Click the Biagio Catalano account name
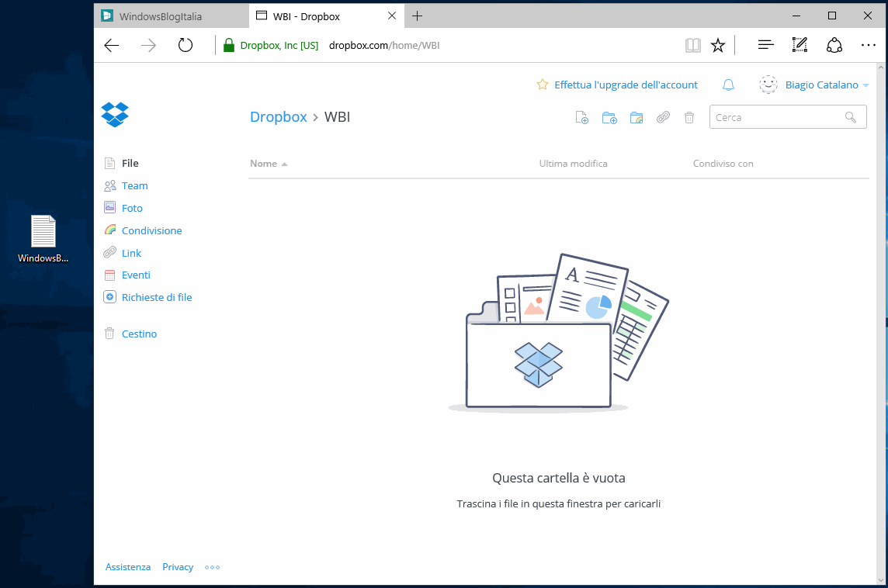Image resolution: width=888 pixels, height=588 pixels. [x=822, y=85]
